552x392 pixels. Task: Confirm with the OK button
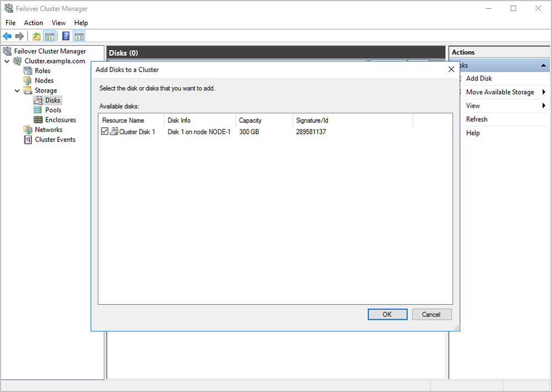(388, 314)
